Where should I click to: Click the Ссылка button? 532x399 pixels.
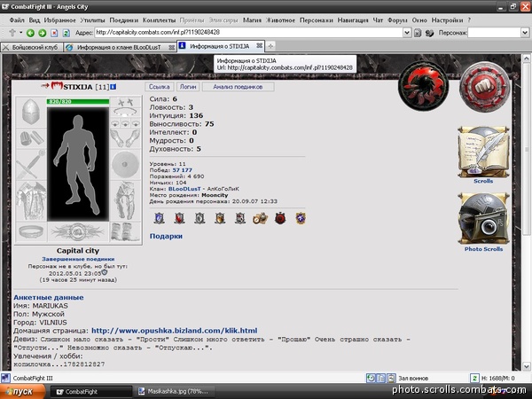(159, 87)
